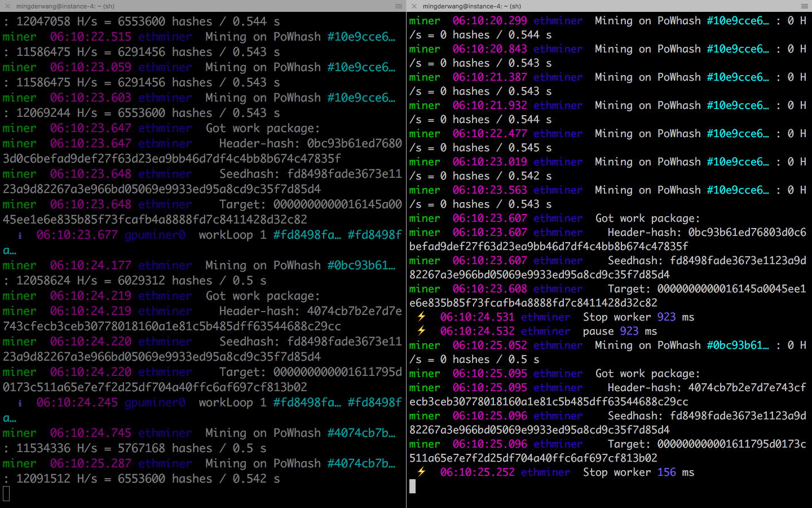Screen dimensions: 812x508
Task: Click "Header-hash: 4074cb7b2e7d7e743cf" in right pane
Action: [707, 388]
